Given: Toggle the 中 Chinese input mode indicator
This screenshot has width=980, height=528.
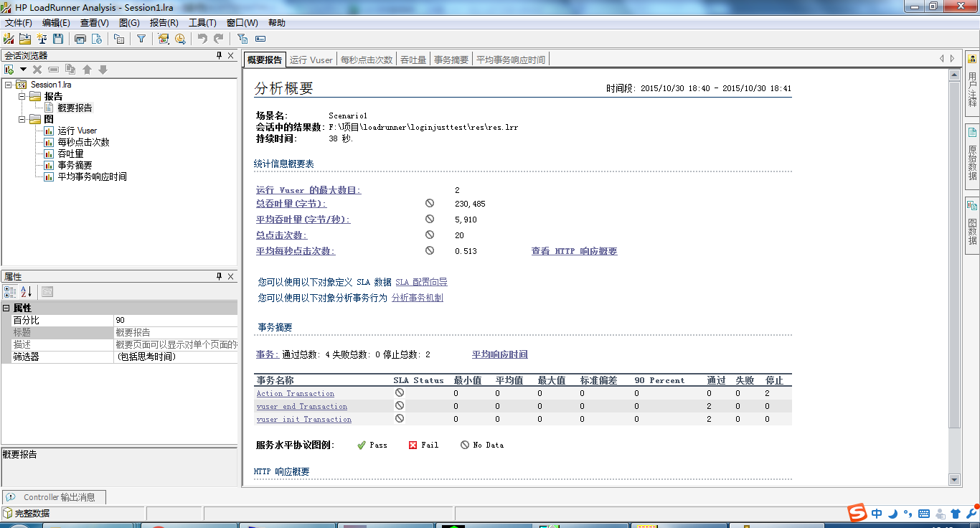Looking at the screenshot, I should pos(877,513).
